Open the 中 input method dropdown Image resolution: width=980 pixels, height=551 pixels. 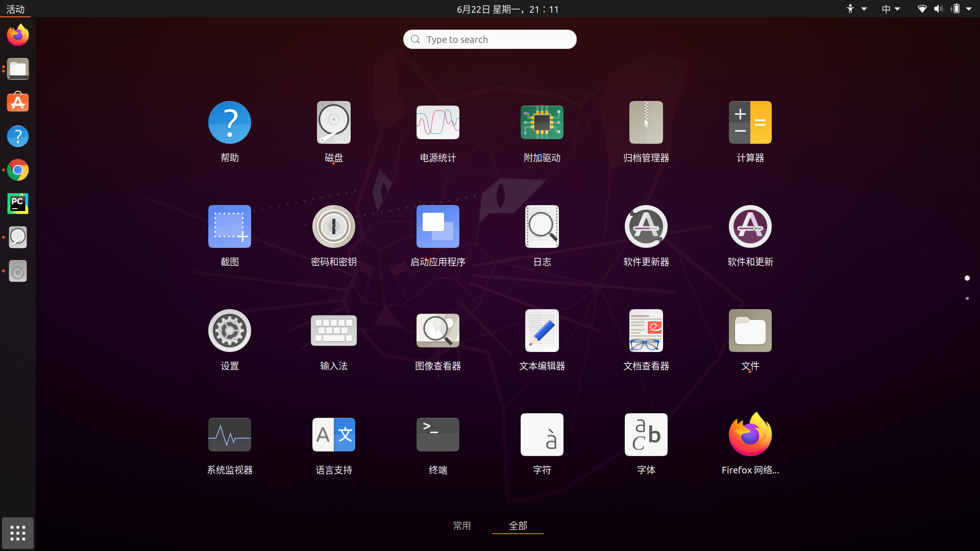[890, 9]
